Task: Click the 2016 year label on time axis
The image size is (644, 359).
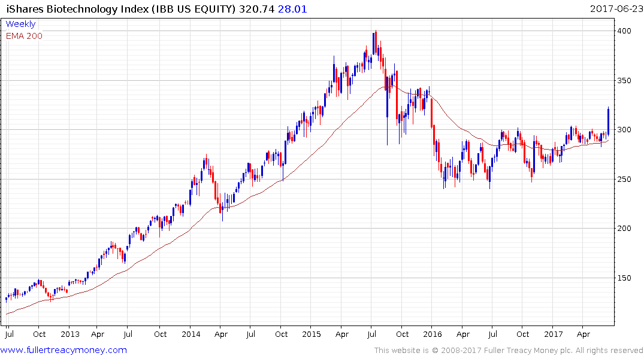Action: point(432,334)
